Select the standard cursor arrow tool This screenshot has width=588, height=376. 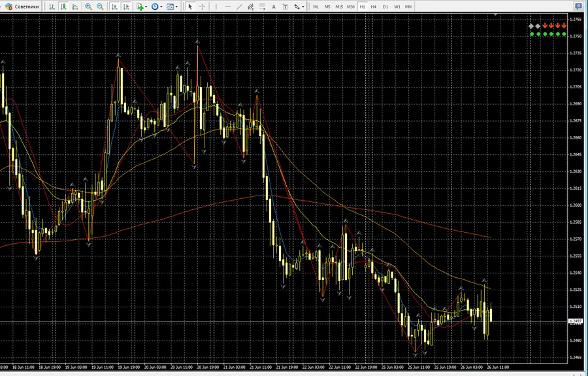click(190, 7)
